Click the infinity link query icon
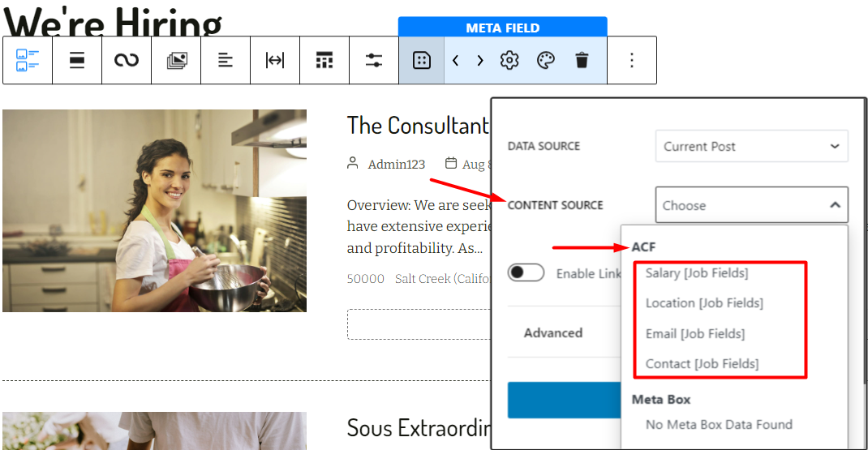868x450 pixels. coord(127,60)
